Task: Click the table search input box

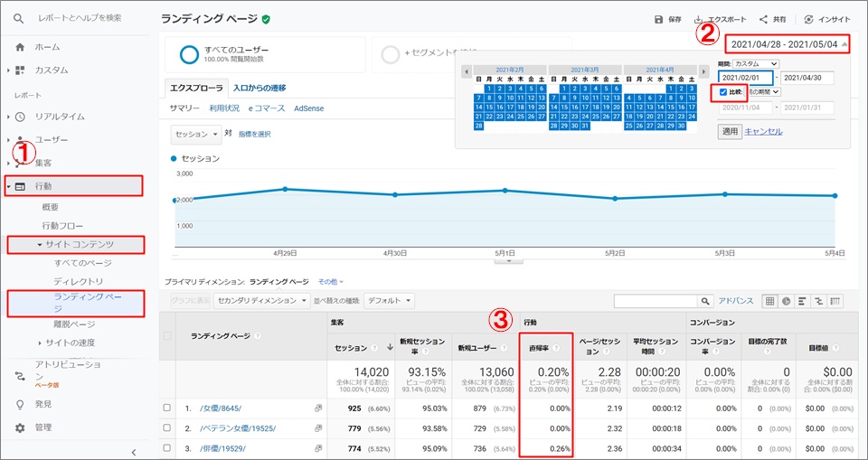Action: pos(656,301)
